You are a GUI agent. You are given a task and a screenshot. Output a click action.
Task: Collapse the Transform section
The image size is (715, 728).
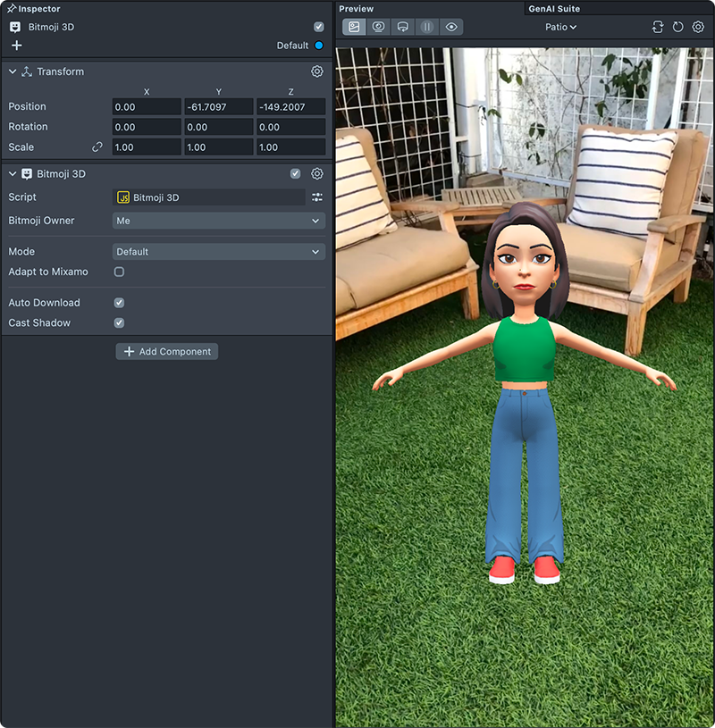tap(13, 71)
